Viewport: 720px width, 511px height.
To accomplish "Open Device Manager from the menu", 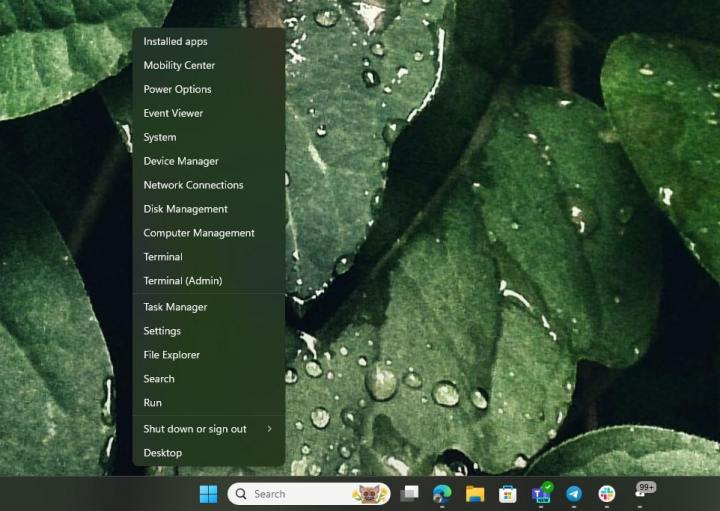I will coord(181,161).
